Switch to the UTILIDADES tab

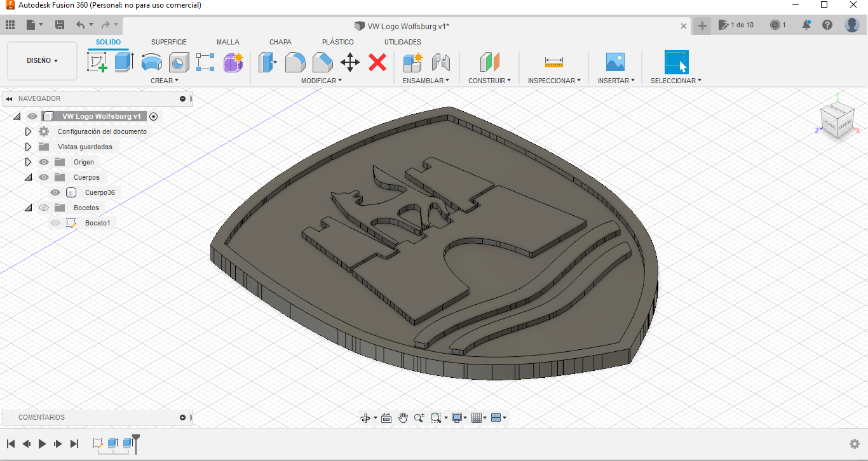[x=403, y=42]
